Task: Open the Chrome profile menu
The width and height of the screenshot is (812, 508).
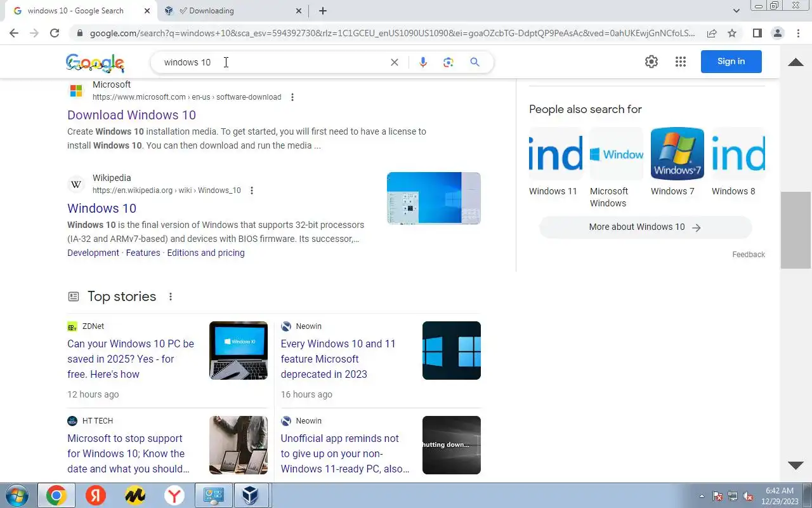Action: (777, 33)
